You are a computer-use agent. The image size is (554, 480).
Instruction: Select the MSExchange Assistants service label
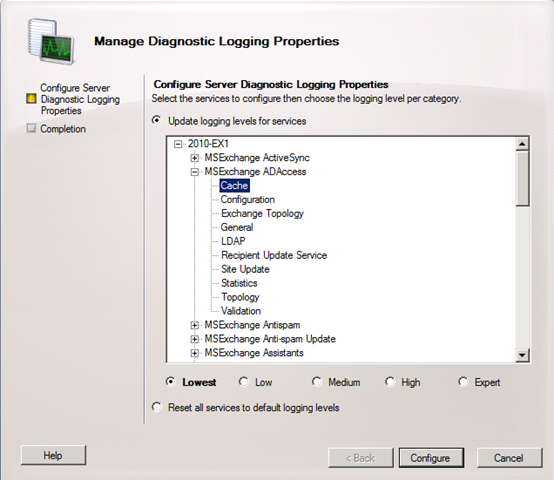point(254,353)
